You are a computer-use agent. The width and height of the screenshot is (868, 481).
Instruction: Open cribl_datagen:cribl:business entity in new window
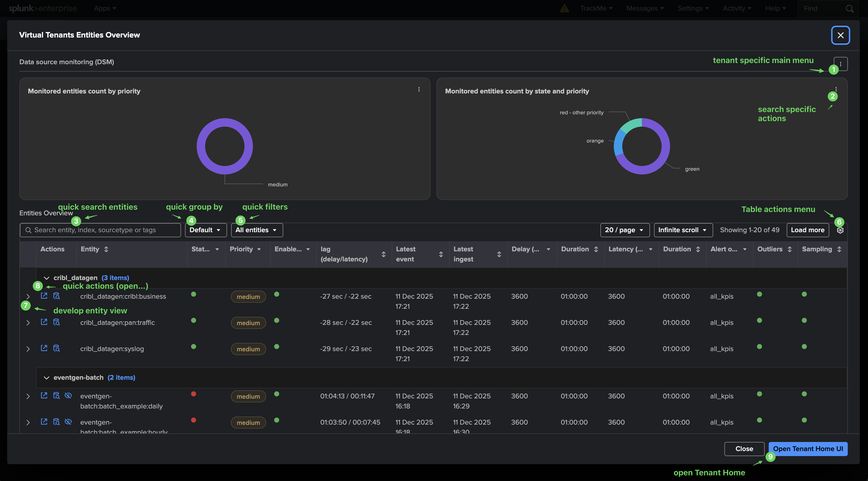click(x=44, y=296)
